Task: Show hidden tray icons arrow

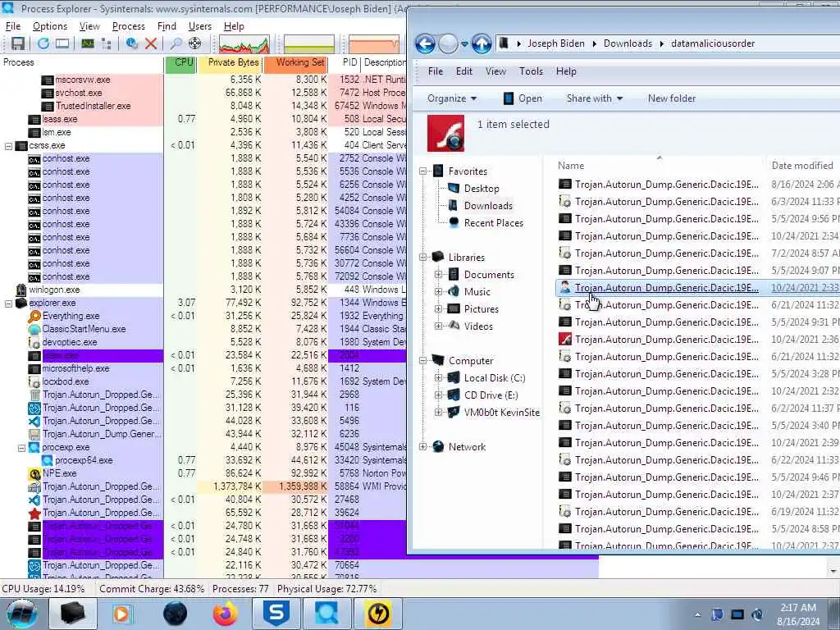Action: [697, 615]
